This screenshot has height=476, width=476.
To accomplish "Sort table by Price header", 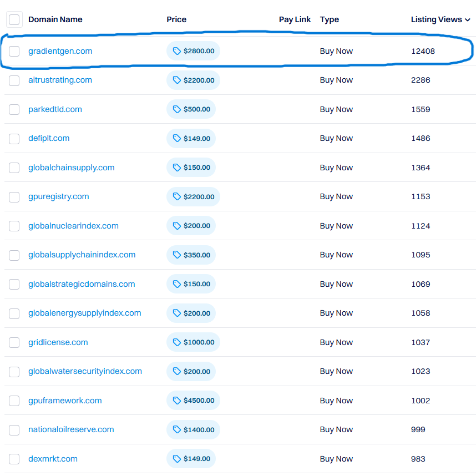I will [x=176, y=19].
